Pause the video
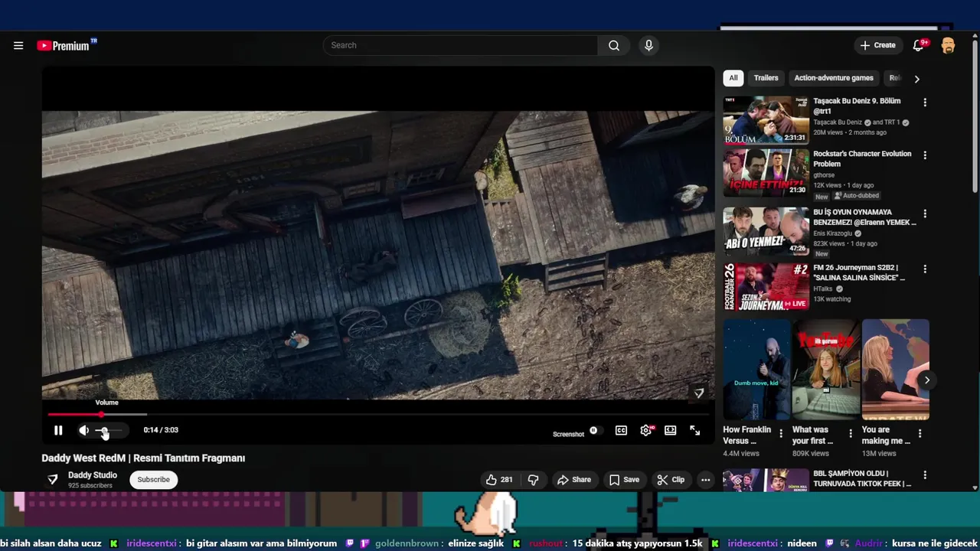Viewport: 980px width, 551px height. tap(58, 430)
